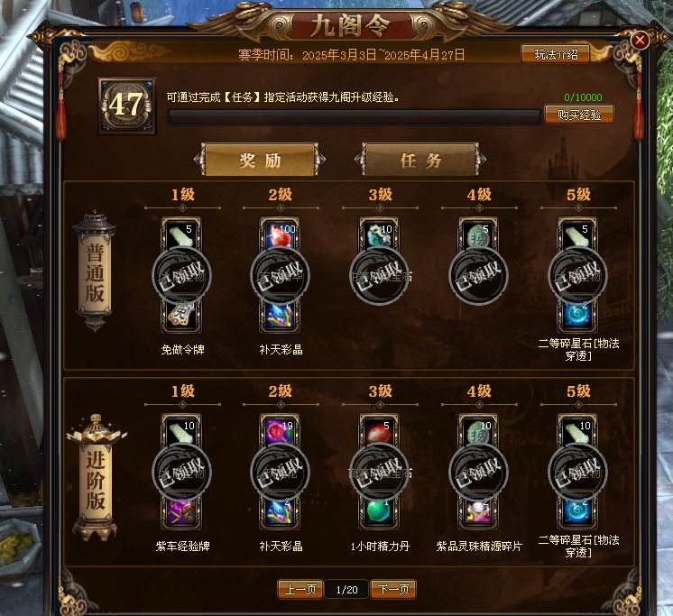Go back with the 上一页 button
Image resolution: width=673 pixels, height=616 pixels.
tap(300, 590)
